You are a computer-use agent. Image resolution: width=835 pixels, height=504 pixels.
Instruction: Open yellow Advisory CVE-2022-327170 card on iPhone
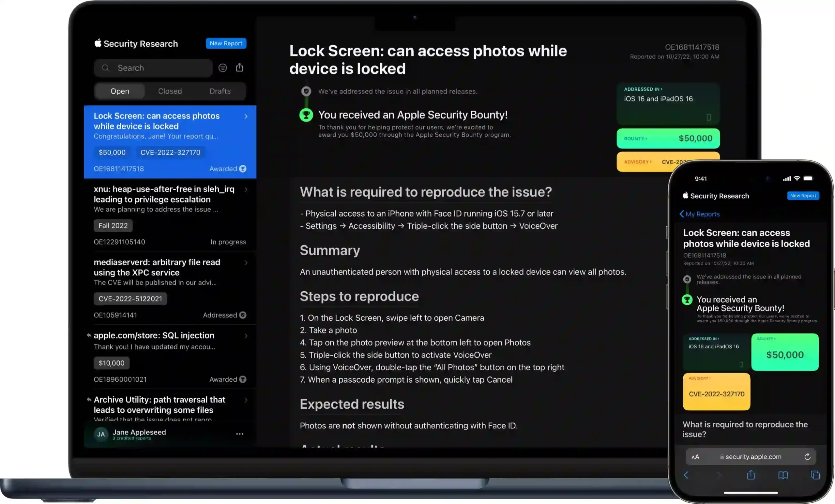[x=716, y=392]
